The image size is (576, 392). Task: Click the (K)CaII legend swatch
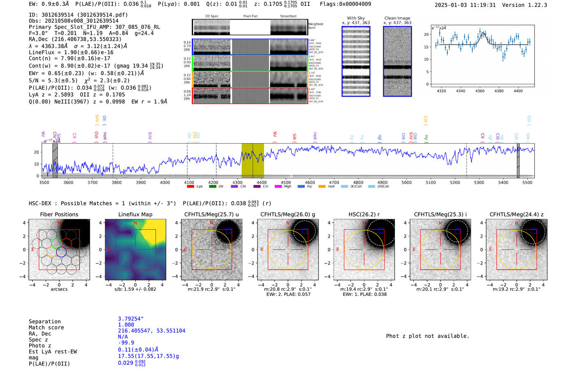344,186
